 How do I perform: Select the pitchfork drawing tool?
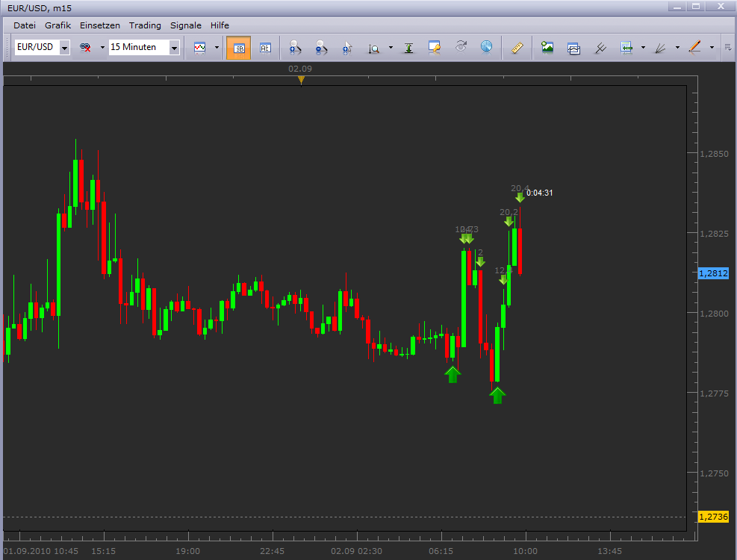600,48
